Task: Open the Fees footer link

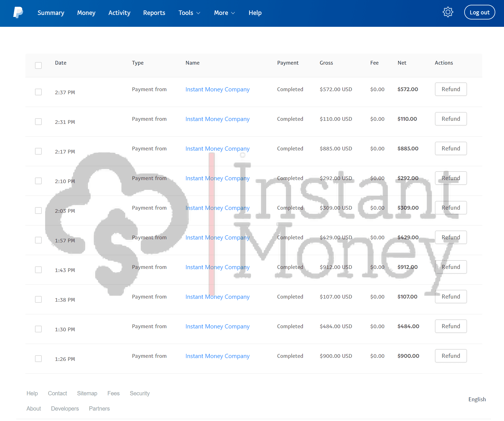Action: pyautogui.click(x=113, y=393)
